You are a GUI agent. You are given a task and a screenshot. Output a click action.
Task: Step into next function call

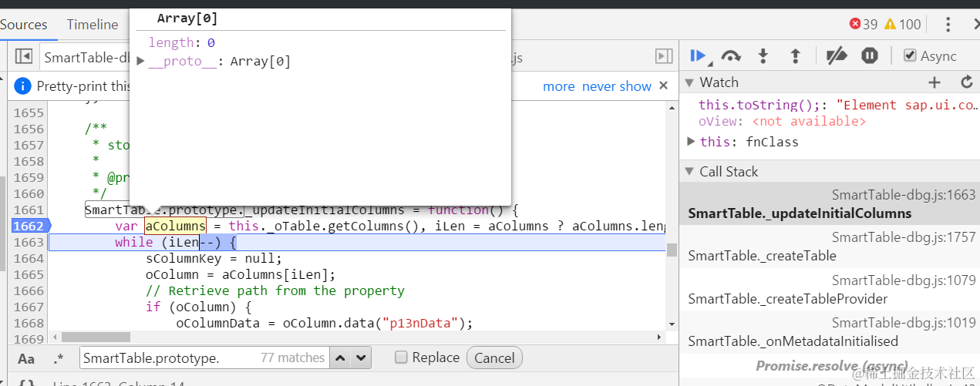click(763, 55)
